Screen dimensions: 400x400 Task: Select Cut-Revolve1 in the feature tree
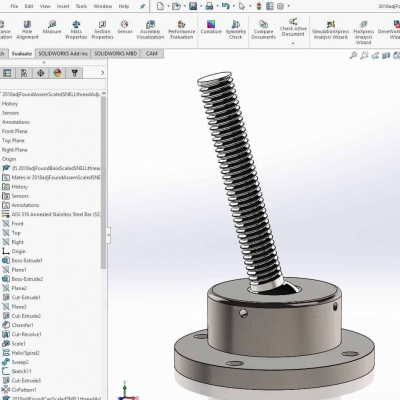pos(22,334)
